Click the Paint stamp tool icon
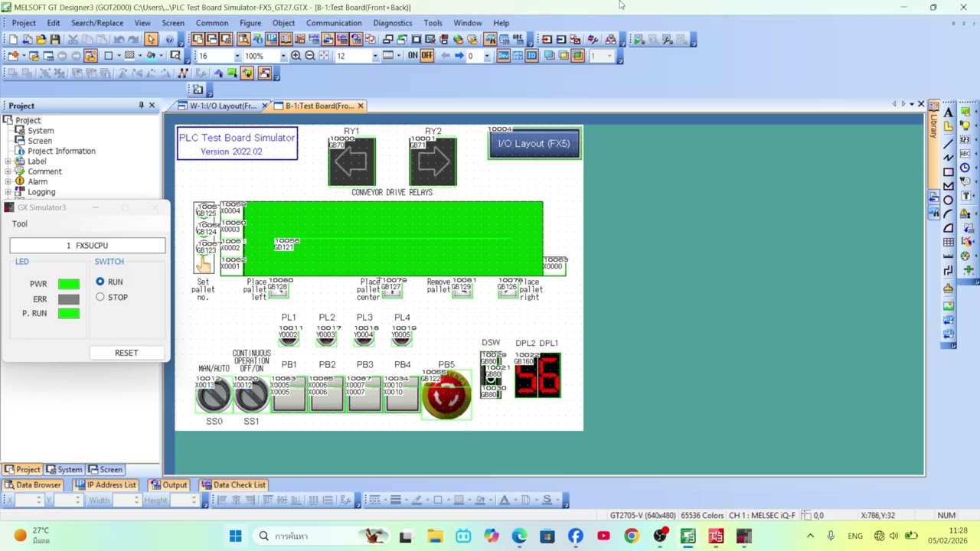Screen dimensions: 980x551 949,288
